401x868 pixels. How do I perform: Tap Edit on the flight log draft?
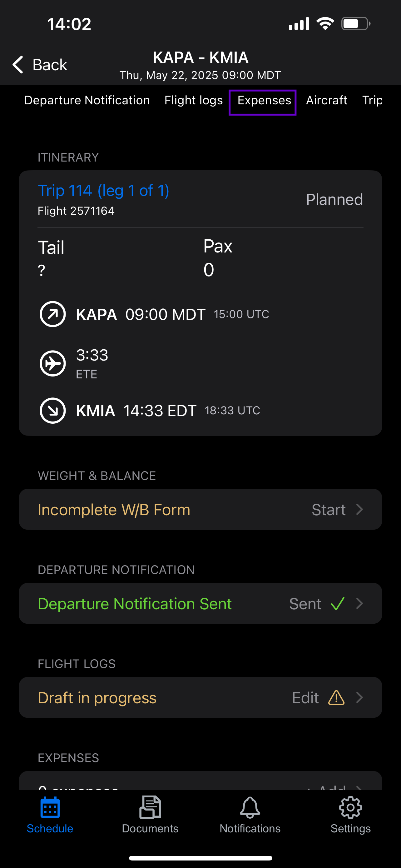305,698
